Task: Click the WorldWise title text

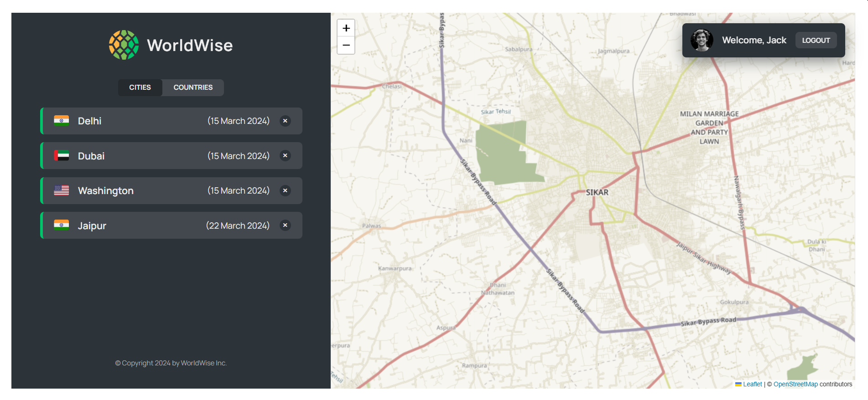Action: coord(190,46)
